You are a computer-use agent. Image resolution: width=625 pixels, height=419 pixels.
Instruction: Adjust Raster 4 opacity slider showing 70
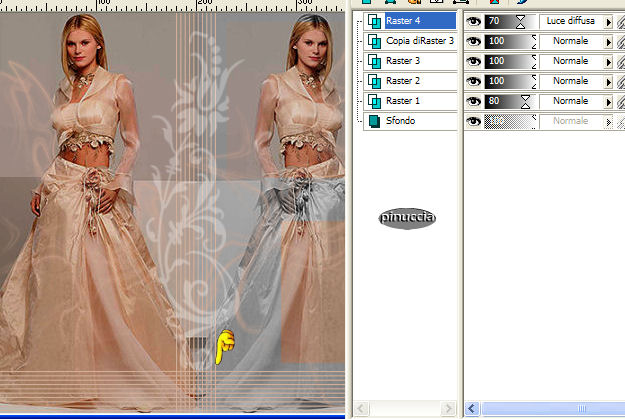(x=510, y=22)
